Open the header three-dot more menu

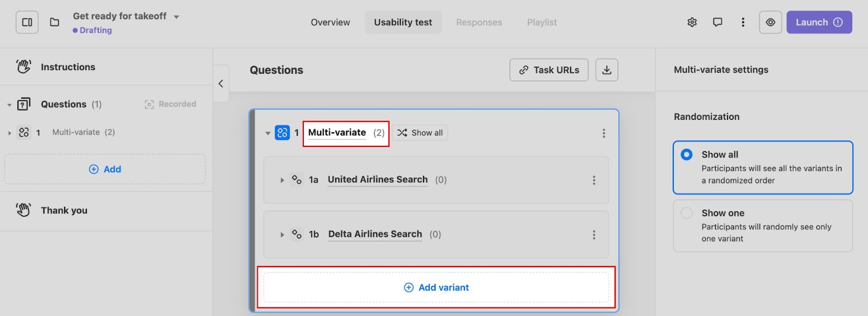pos(743,22)
